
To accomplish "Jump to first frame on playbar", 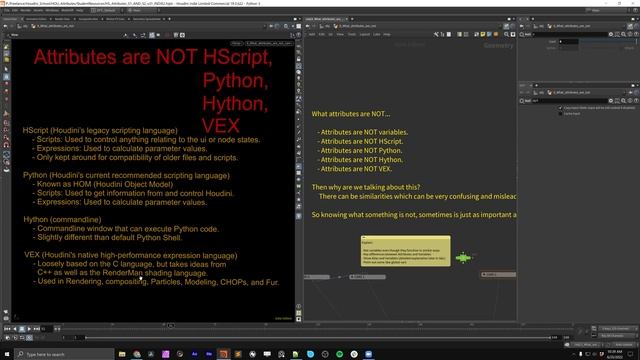I will (x=7, y=329).
